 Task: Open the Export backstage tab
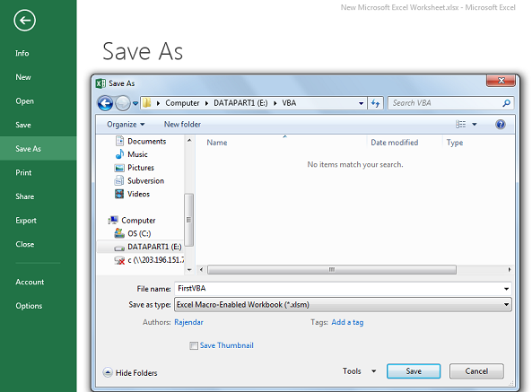(x=39, y=221)
